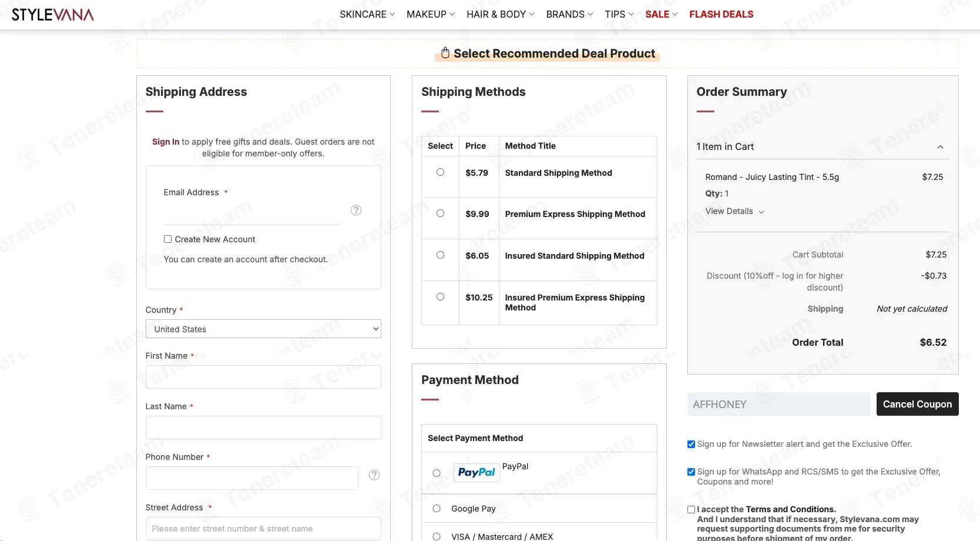This screenshot has width=980, height=541.
Task: Click the $10.25 shipping price
Action: (x=479, y=298)
